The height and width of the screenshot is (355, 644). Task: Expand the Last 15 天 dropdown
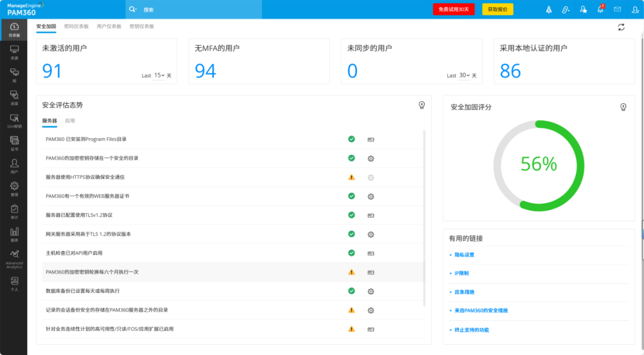point(159,76)
